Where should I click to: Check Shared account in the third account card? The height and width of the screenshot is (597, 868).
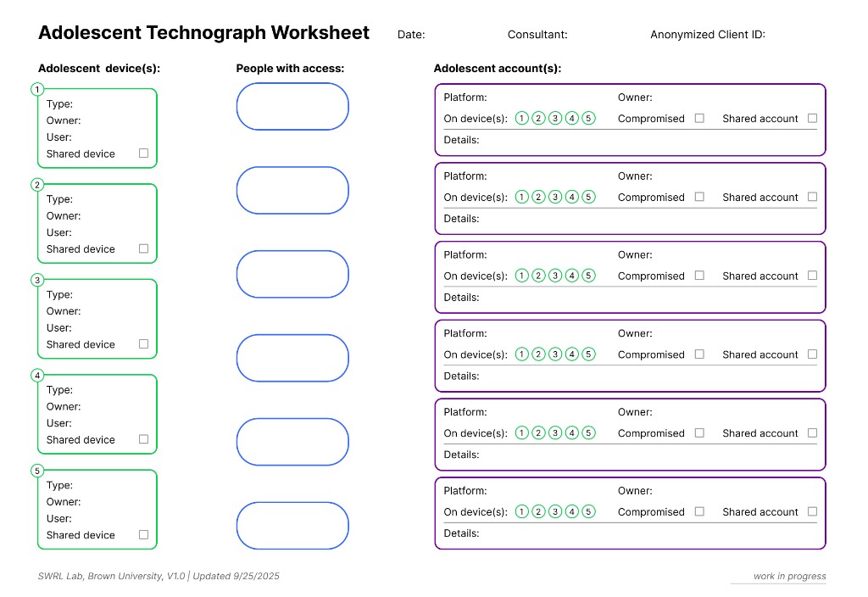click(x=813, y=276)
